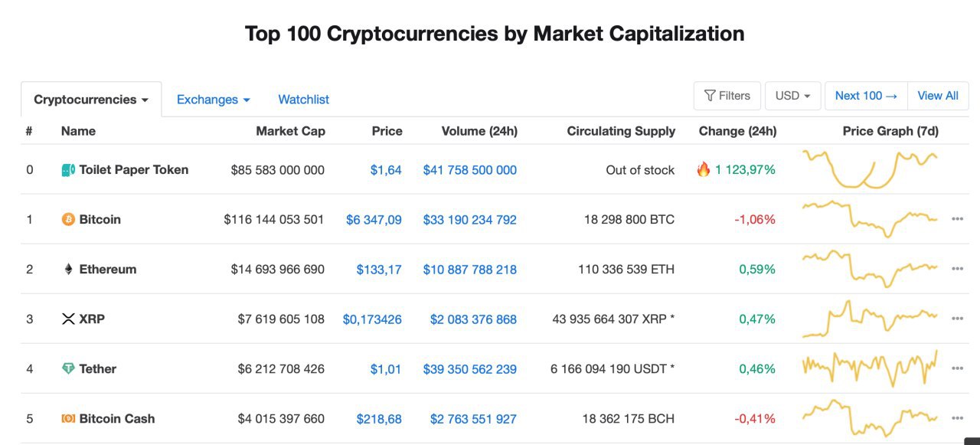Open Bitcoin price link $6 347,09
980x445 pixels.
[x=374, y=220]
